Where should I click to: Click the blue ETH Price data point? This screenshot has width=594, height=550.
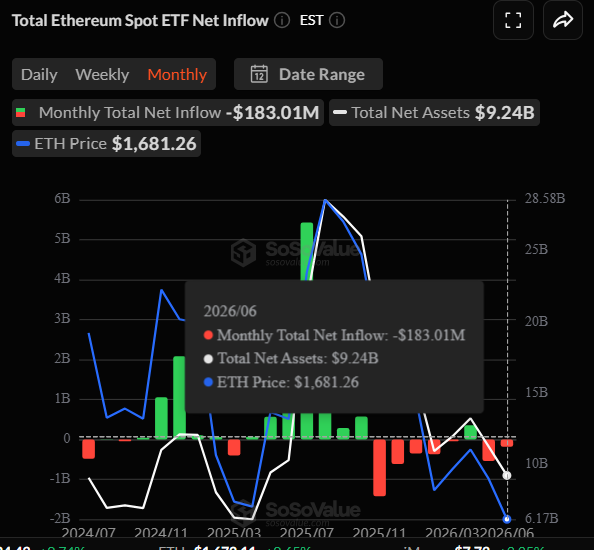point(507,519)
